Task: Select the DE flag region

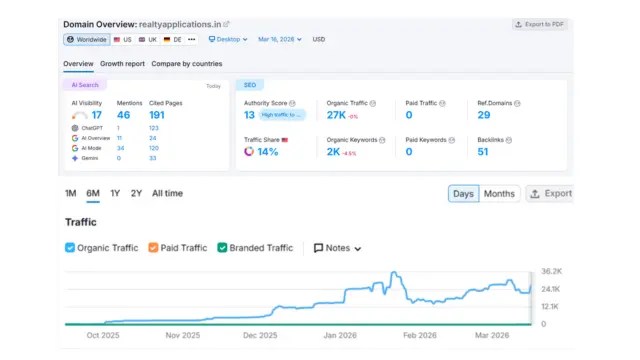Action: coord(173,40)
